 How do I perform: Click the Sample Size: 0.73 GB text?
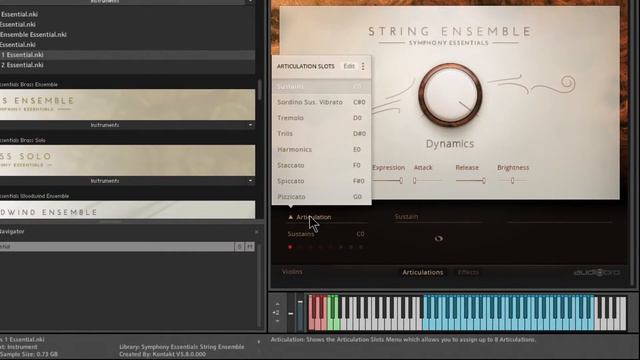point(29,354)
